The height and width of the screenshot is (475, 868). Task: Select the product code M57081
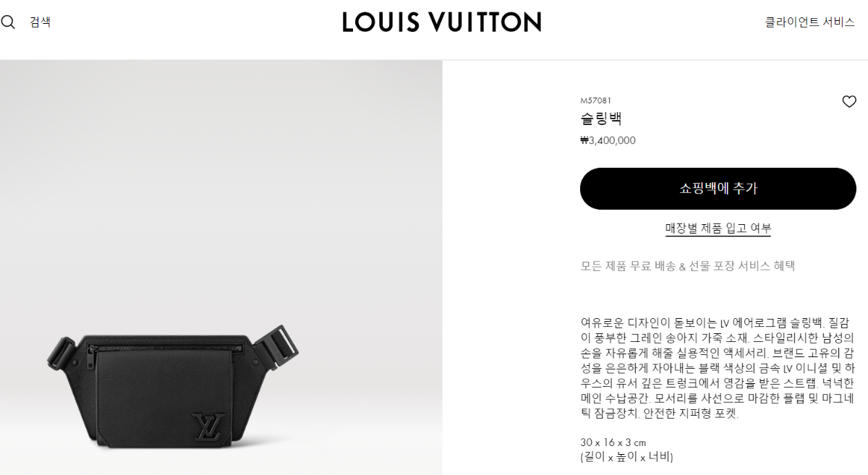pyautogui.click(x=596, y=100)
